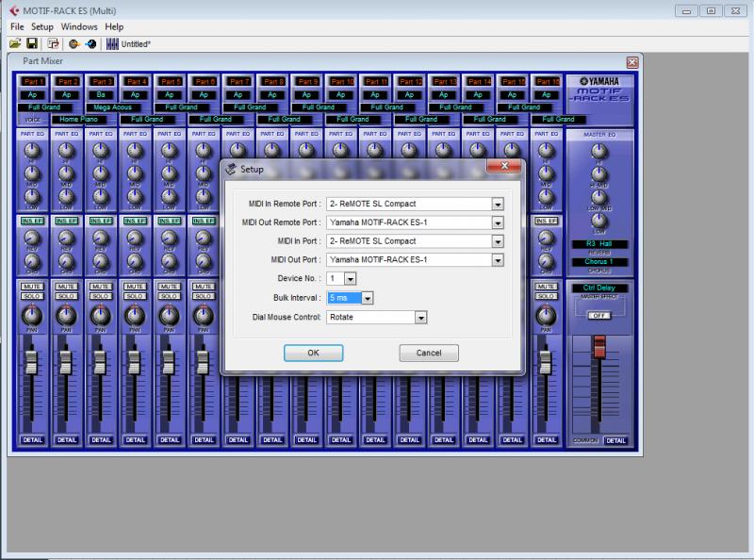Viewport: 754px width, 560px height.
Task: Open the Windows menu
Action: tap(79, 27)
